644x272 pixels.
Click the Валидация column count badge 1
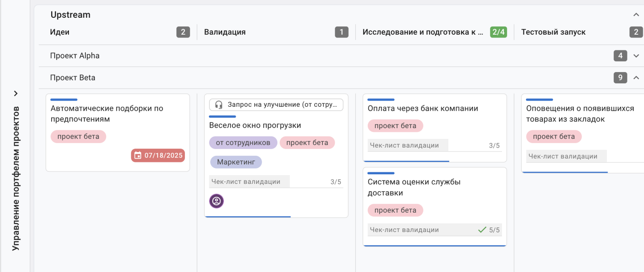(341, 32)
